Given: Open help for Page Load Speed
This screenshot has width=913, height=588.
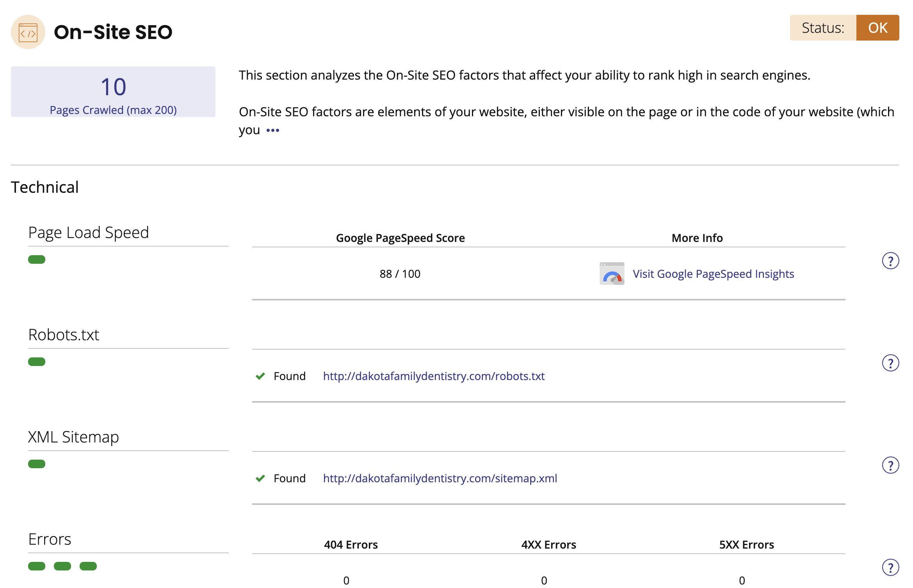Looking at the screenshot, I should [890, 261].
